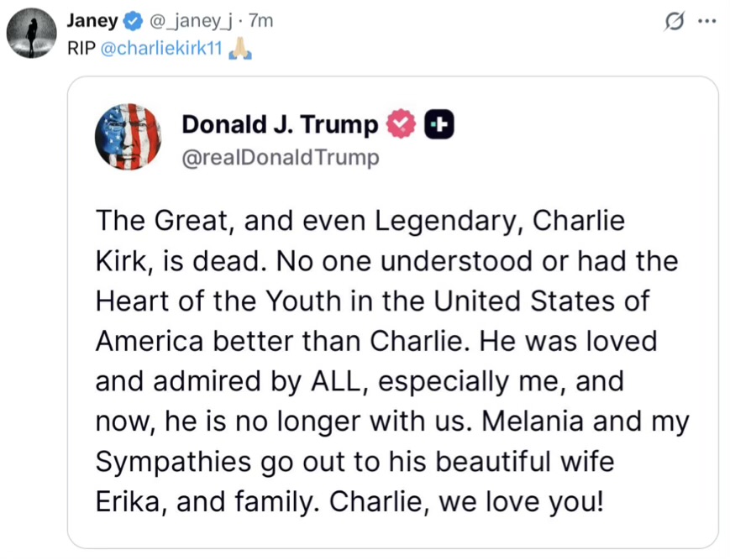Open the three-dot more options menu

click(x=707, y=21)
